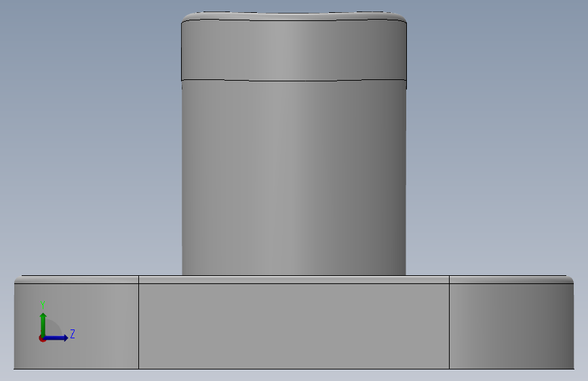This screenshot has height=381, width=588.
Task: Select the flat center face of the base
Action: (294, 326)
